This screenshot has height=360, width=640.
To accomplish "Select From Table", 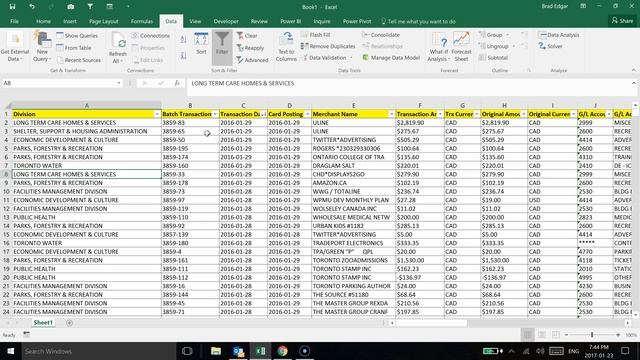I will 74,48.
